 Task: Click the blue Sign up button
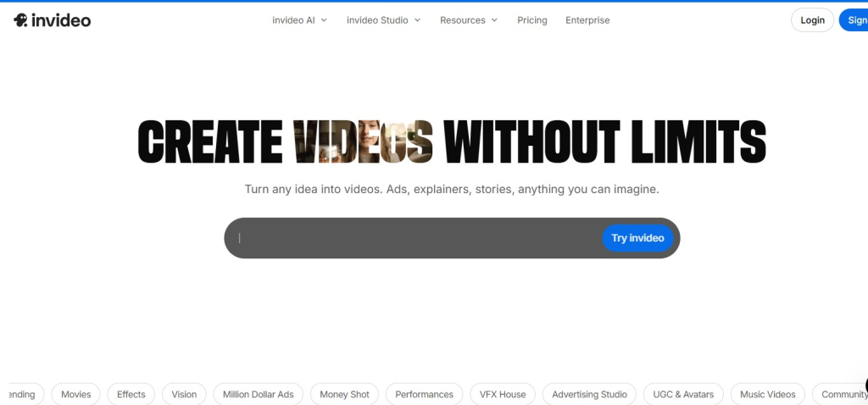(x=854, y=20)
